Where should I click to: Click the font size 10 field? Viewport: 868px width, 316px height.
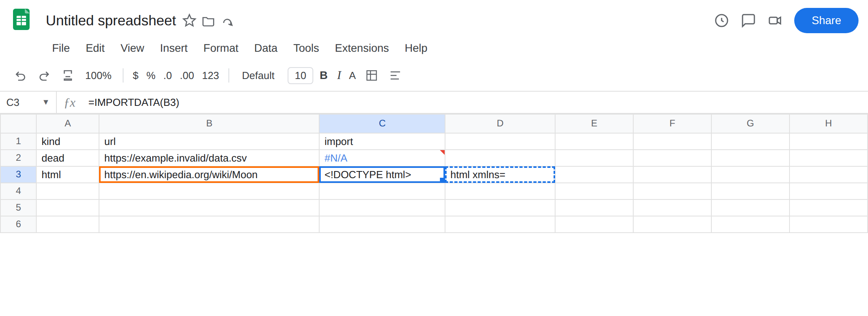pos(300,75)
